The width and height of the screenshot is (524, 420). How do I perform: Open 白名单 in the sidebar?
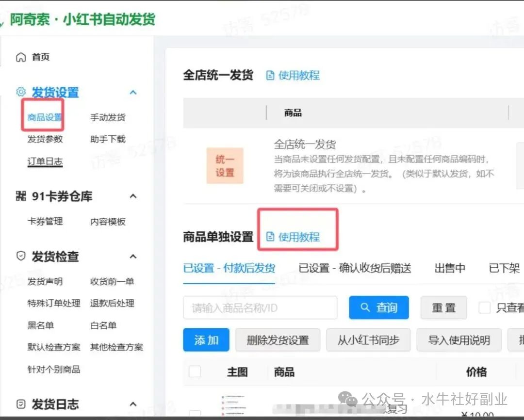(103, 325)
